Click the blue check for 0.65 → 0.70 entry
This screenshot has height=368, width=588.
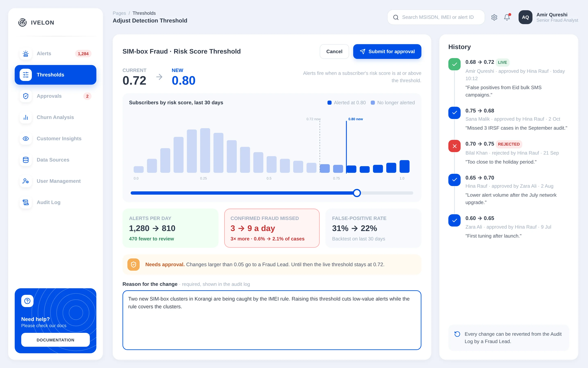pos(454,180)
